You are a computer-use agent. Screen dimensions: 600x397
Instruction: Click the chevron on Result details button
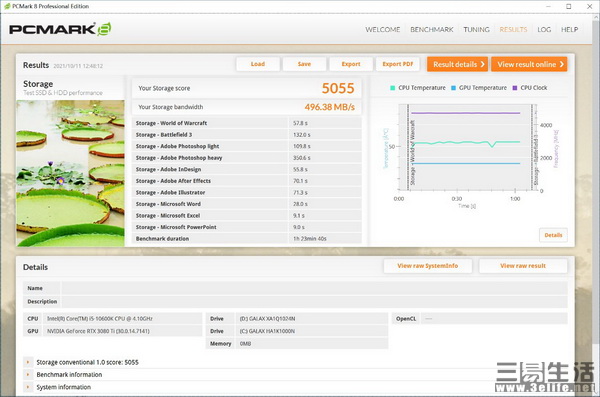(x=483, y=64)
